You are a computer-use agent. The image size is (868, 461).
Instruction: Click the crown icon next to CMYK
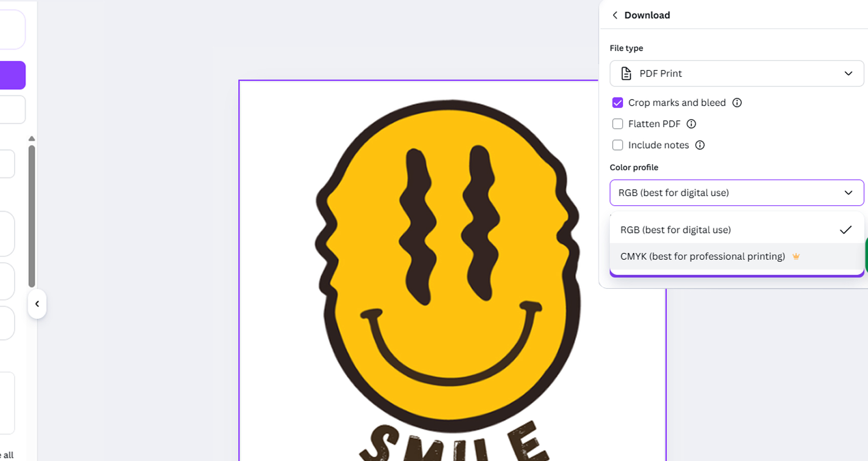(x=796, y=256)
